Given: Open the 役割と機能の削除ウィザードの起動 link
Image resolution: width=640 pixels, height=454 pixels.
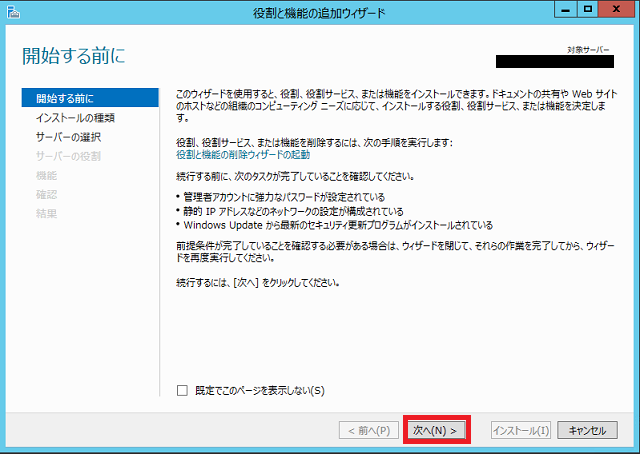Looking at the screenshot, I should 243,155.
